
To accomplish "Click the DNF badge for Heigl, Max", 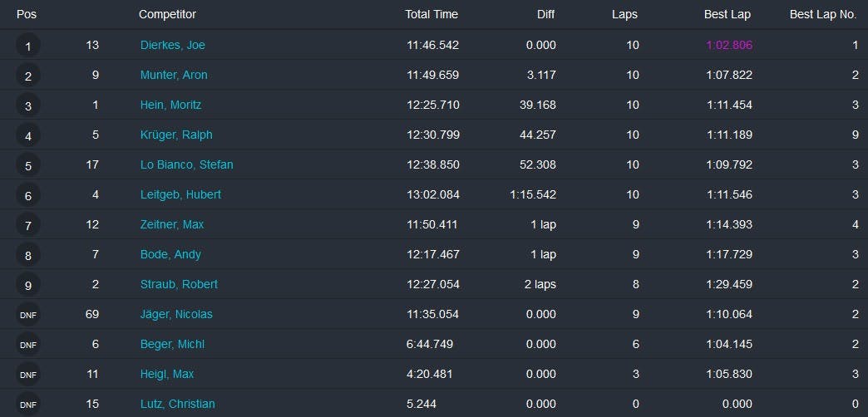I will 27,375.
